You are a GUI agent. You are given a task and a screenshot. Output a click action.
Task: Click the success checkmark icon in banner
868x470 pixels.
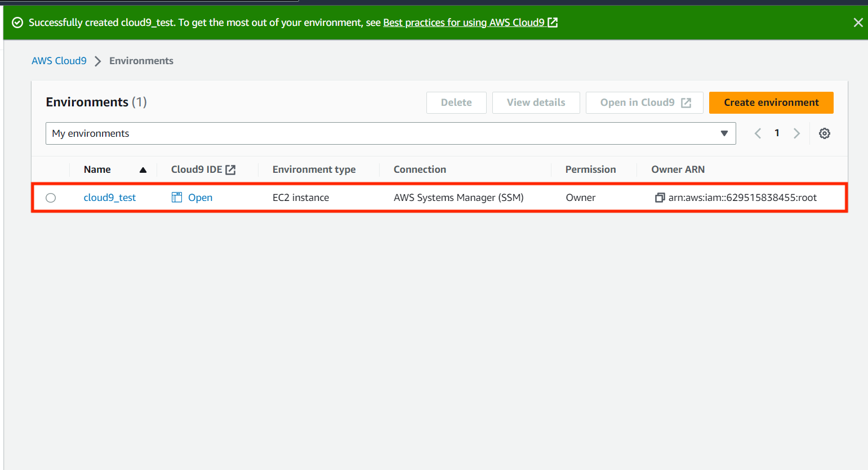[17, 23]
